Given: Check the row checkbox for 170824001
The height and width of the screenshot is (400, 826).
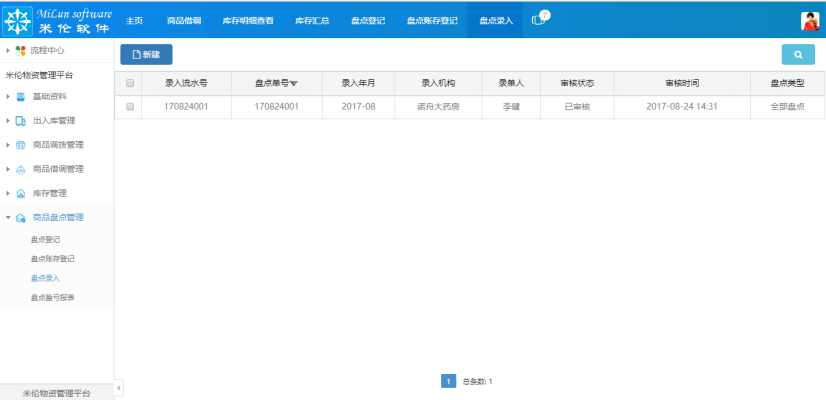Looking at the screenshot, I should 130,106.
